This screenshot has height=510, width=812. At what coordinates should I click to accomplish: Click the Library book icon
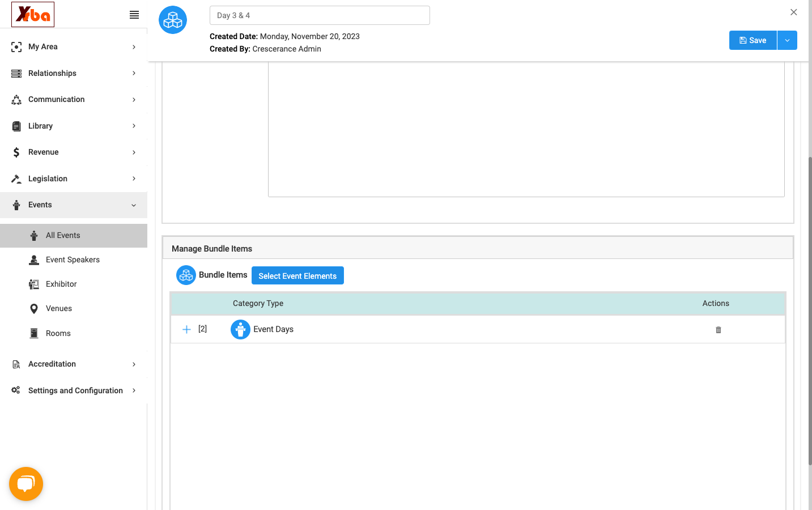click(x=16, y=126)
